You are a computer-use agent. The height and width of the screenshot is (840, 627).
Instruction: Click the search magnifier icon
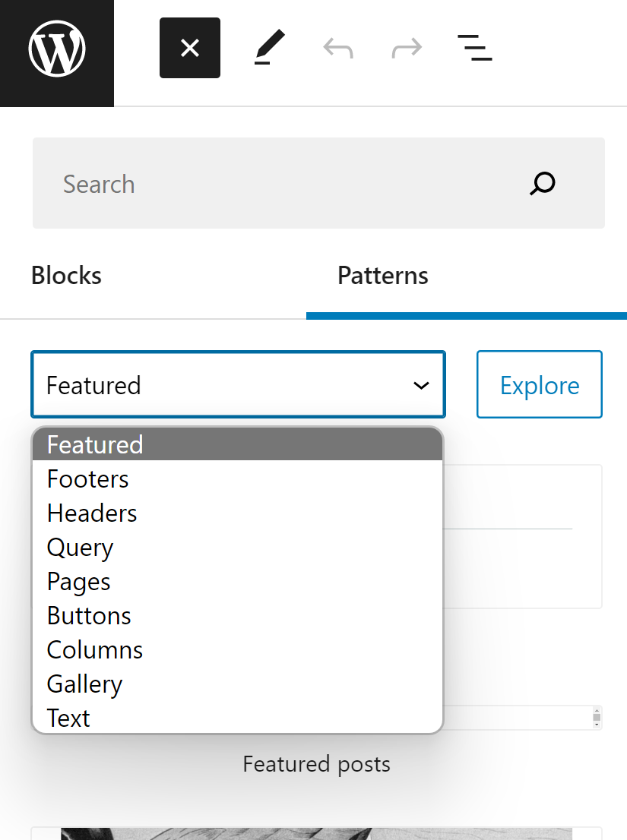click(x=542, y=183)
